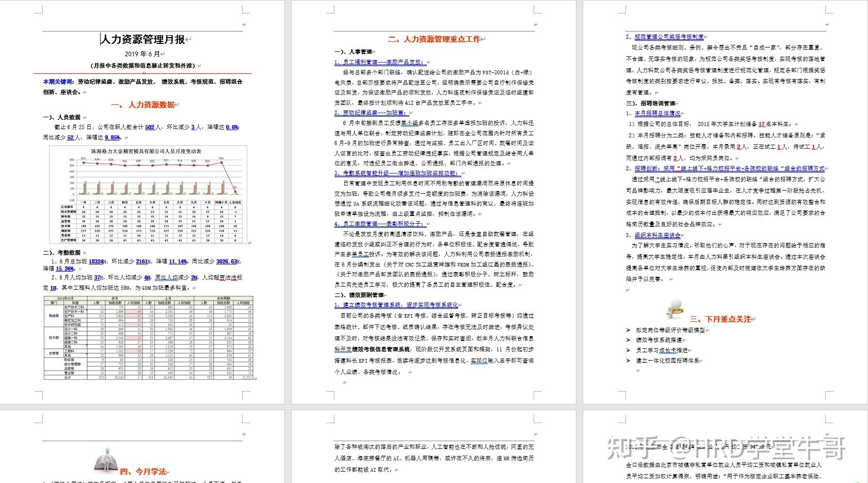Click the figure sitting on a red book
The image size is (868, 483).
pos(106,459)
